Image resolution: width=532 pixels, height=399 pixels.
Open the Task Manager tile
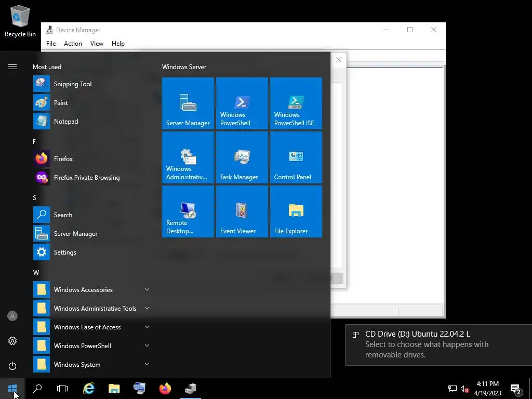pyautogui.click(x=242, y=157)
